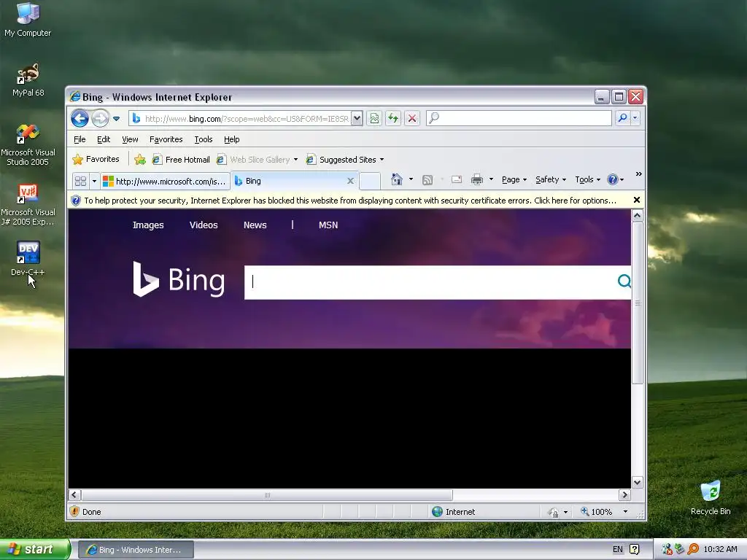Close the Bing tab
Viewport: 747px width, 560px height.
click(x=351, y=181)
